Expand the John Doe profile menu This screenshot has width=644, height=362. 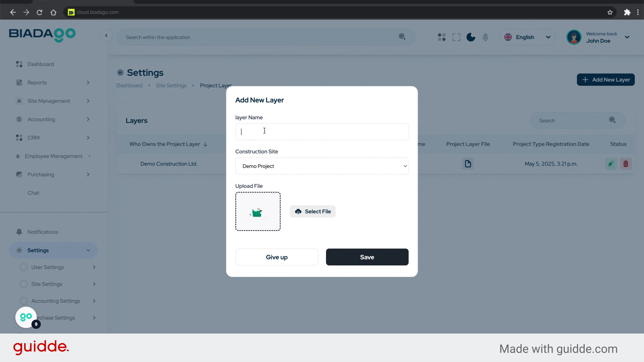627,37
